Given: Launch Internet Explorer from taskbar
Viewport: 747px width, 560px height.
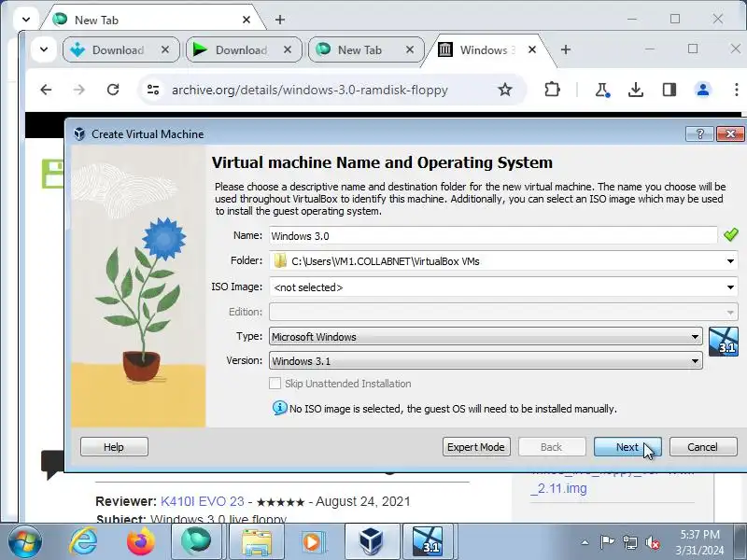Looking at the screenshot, I should pos(83,542).
